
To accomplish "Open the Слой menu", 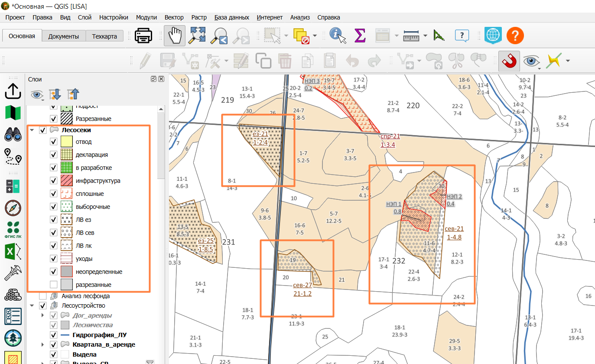I will pos(85,17).
